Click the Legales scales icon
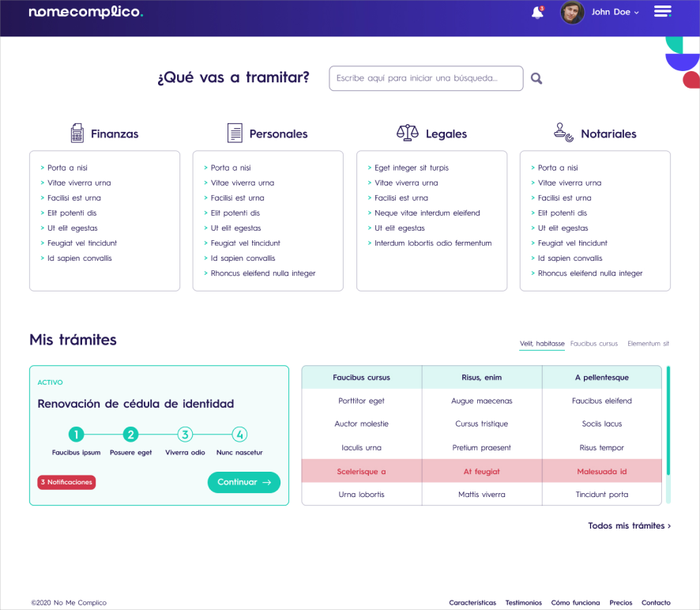Image resolution: width=700 pixels, height=610 pixels. pyautogui.click(x=407, y=133)
